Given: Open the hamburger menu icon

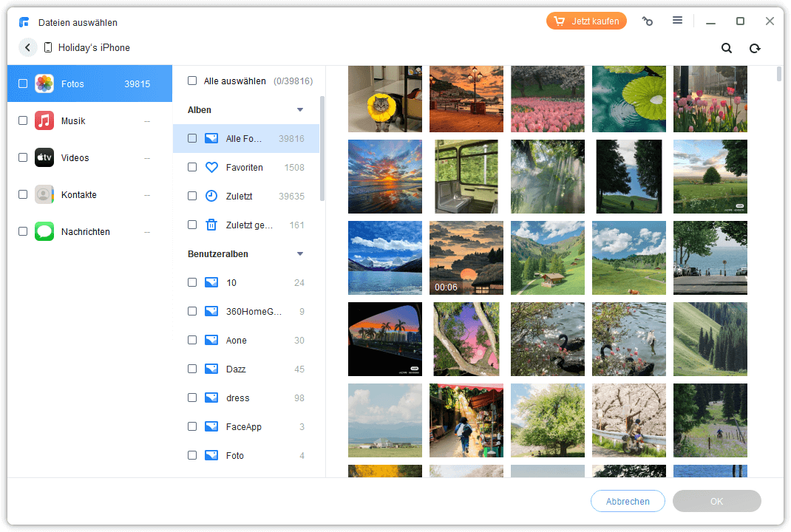Looking at the screenshot, I should (x=677, y=21).
